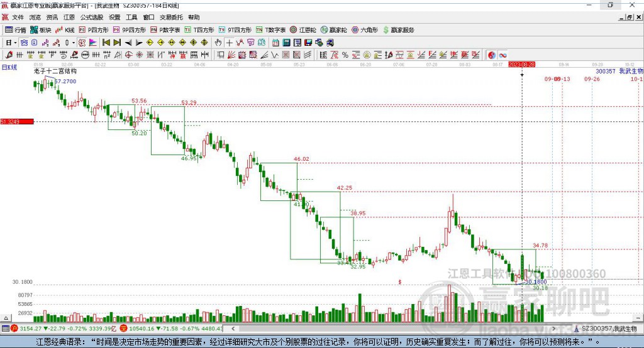Open the 设置 menu
This screenshot has height=348, width=644.
tap(114, 17)
